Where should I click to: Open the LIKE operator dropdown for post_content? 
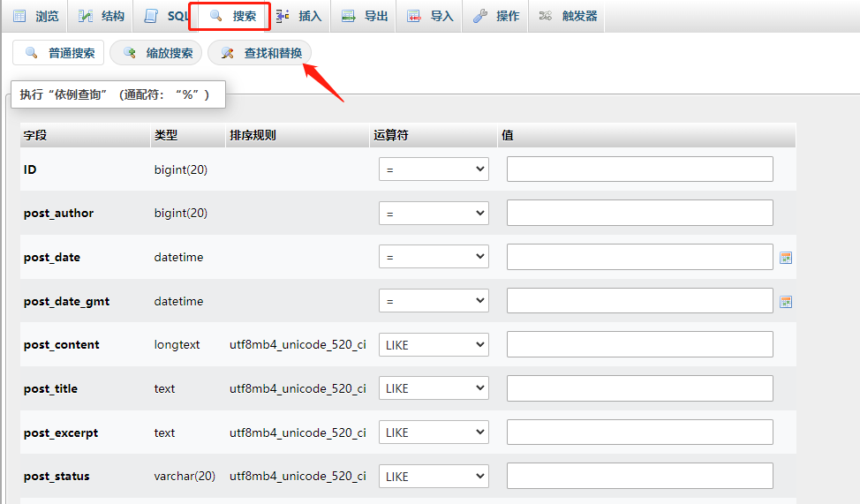point(434,345)
